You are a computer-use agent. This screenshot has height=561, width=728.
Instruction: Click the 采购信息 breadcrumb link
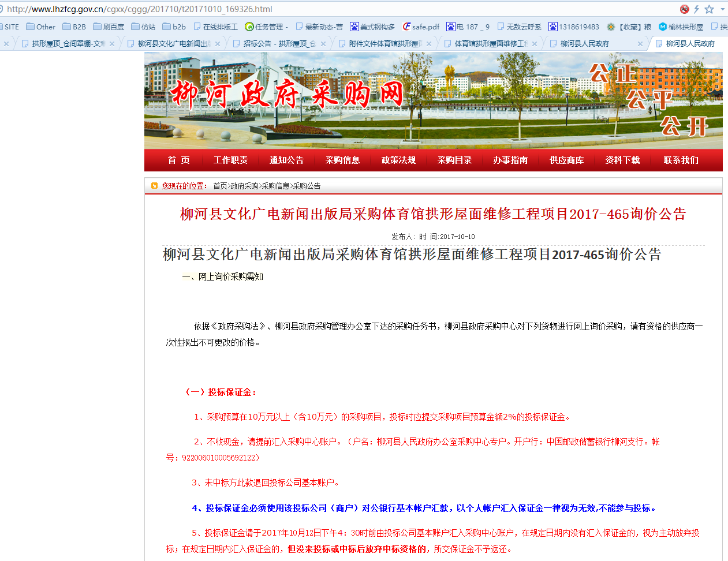pyautogui.click(x=275, y=186)
